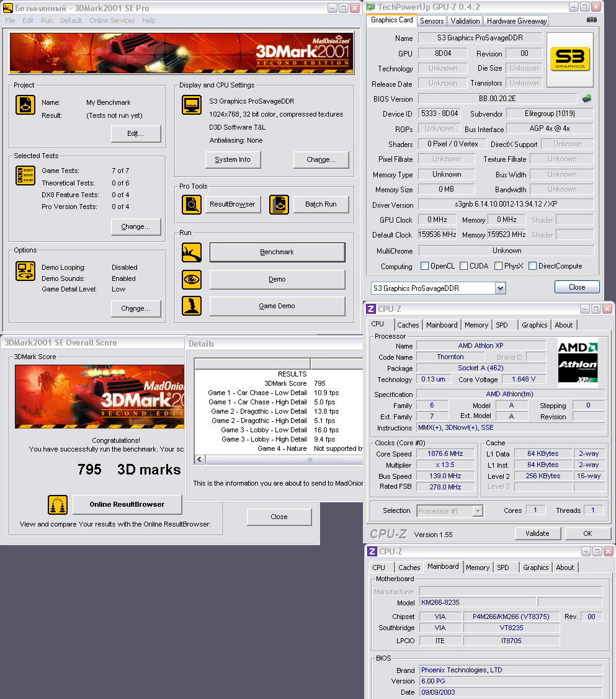Click Change... button in Selected Tests
The width and height of the screenshot is (616, 699).
pos(135,227)
